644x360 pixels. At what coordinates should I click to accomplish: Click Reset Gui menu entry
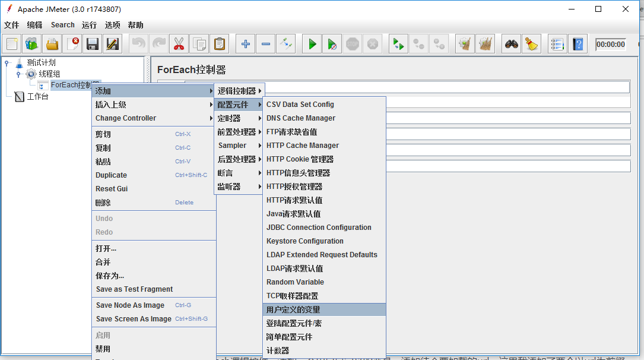(x=154, y=189)
